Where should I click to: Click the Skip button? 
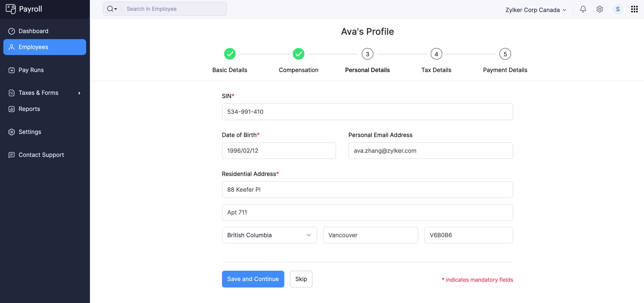coord(301,279)
